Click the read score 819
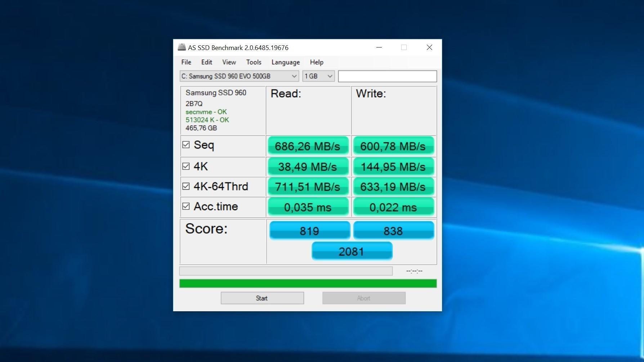The height and width of the screenshot is (362, 644). pos(310,230)
